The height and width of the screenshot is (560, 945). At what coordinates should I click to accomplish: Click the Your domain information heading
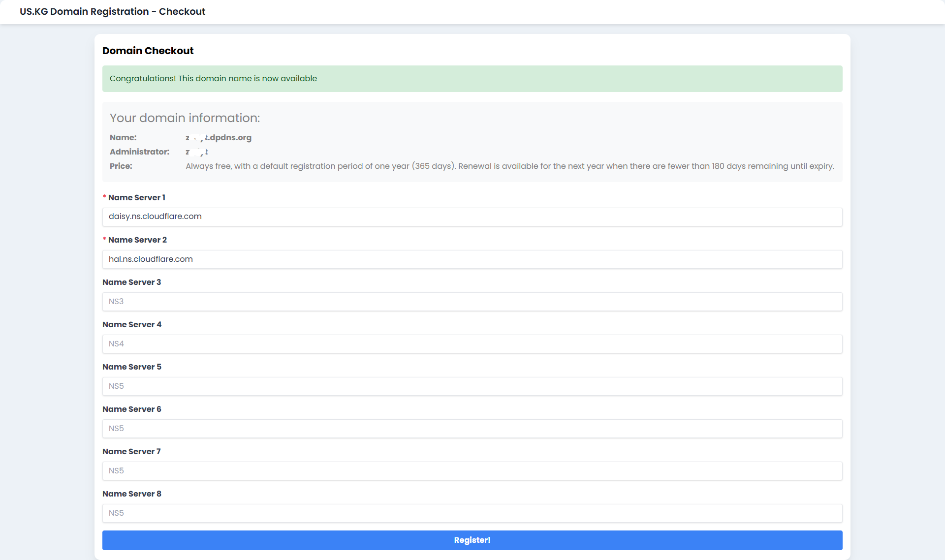[185, 118]
